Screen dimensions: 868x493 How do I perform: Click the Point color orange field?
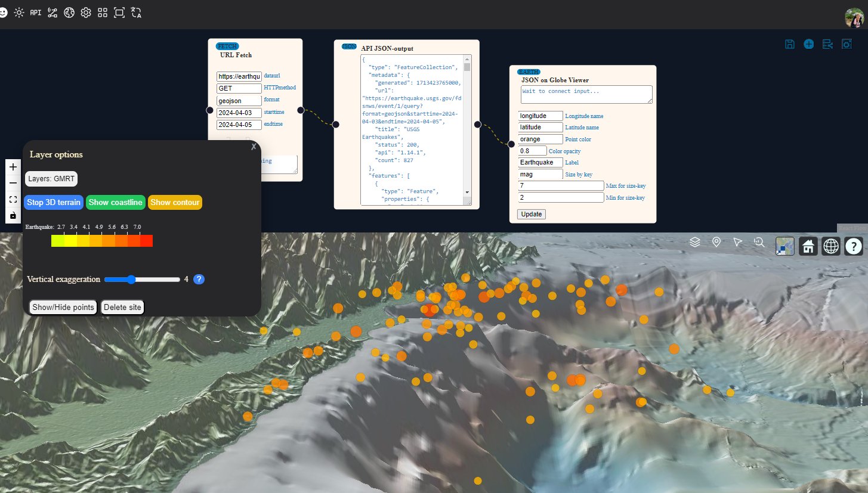[540, 139]
